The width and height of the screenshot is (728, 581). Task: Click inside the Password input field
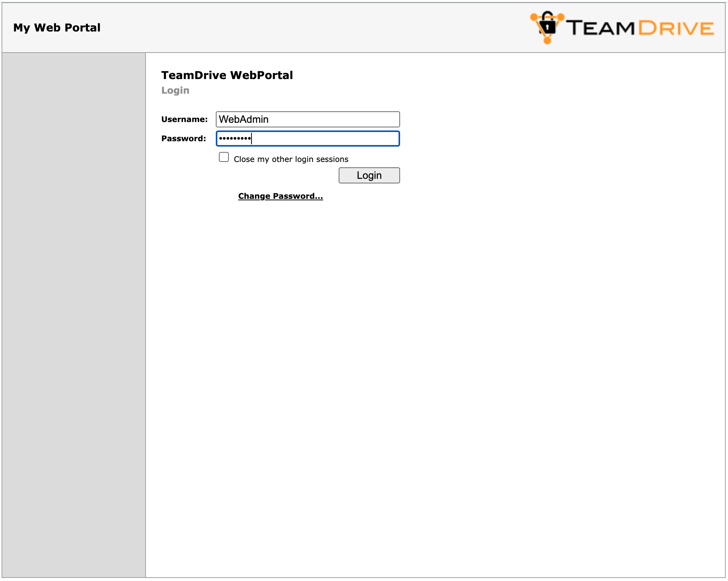click(326, 139)
